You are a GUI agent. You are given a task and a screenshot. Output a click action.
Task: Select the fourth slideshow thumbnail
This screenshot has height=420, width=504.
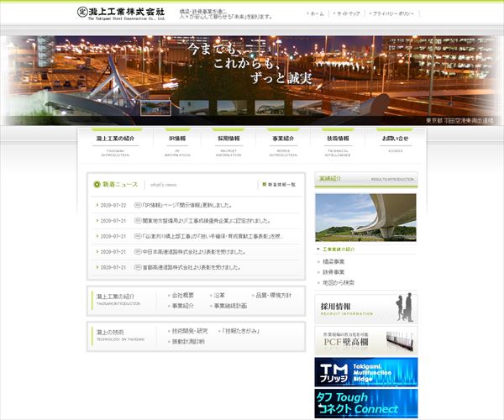(270, 108)
